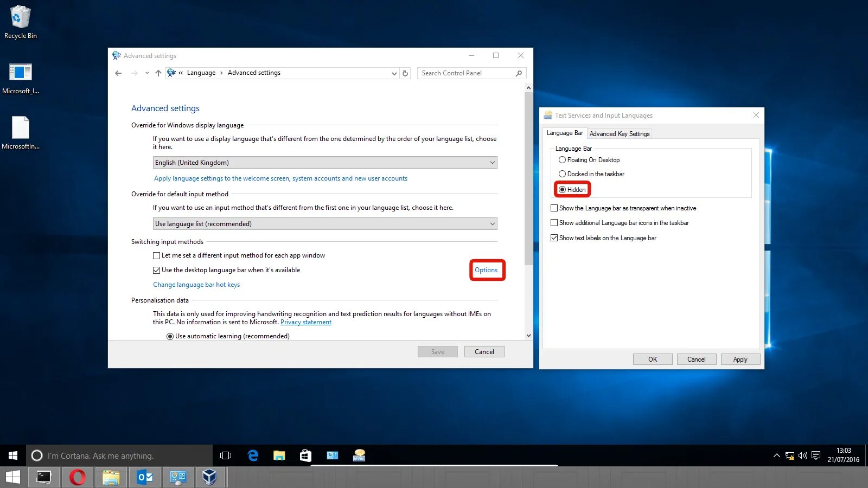Tick 'Let me set a different input method'
This screenshot has width=868, height=488.
coord(157,255)
